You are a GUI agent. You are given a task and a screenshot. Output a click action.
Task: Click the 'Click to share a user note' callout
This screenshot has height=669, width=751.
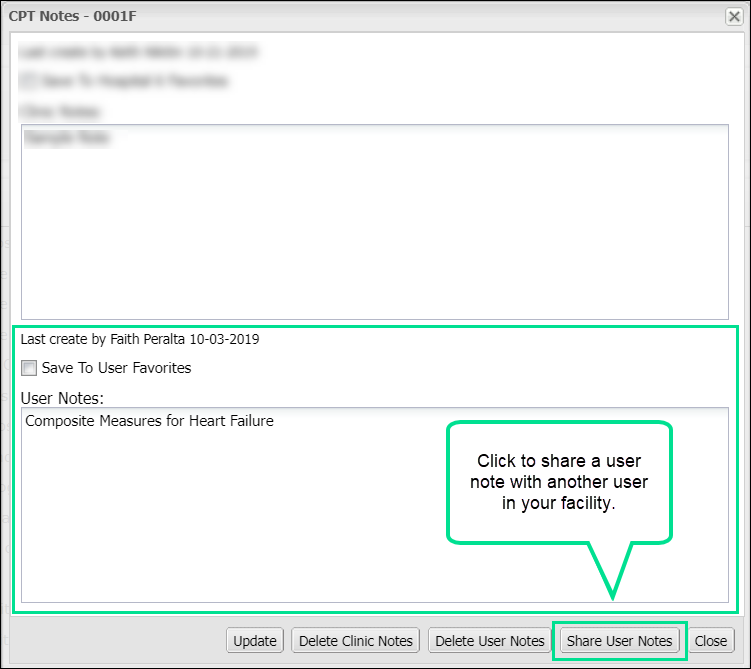click(x=560, y=483)
